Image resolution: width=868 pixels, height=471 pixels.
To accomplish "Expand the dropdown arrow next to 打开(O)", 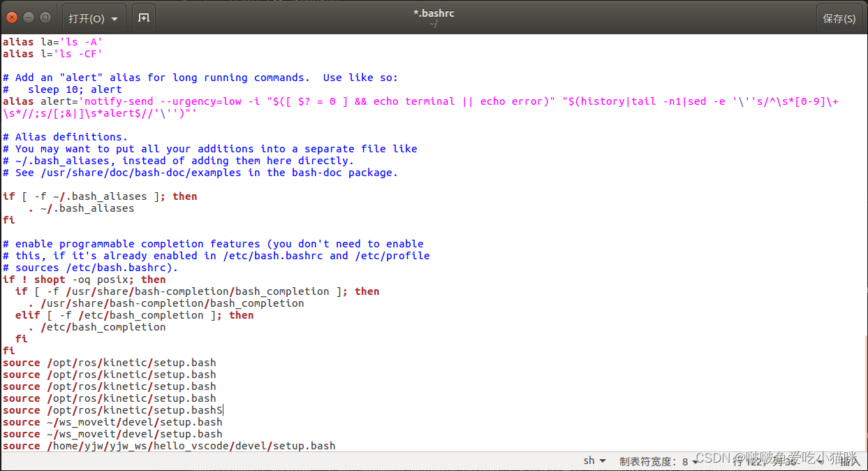I will click(x=113, y=17).
